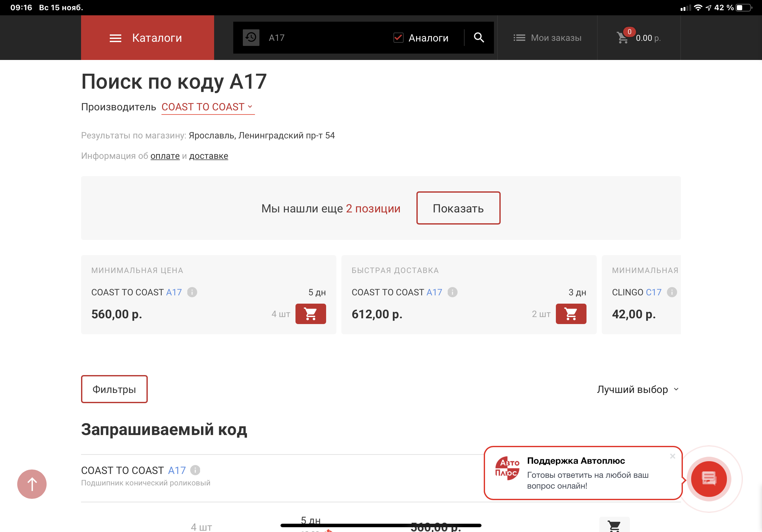Show info for A17 in Минимальная цена card

pyautogui.click(x=192, y=292)
